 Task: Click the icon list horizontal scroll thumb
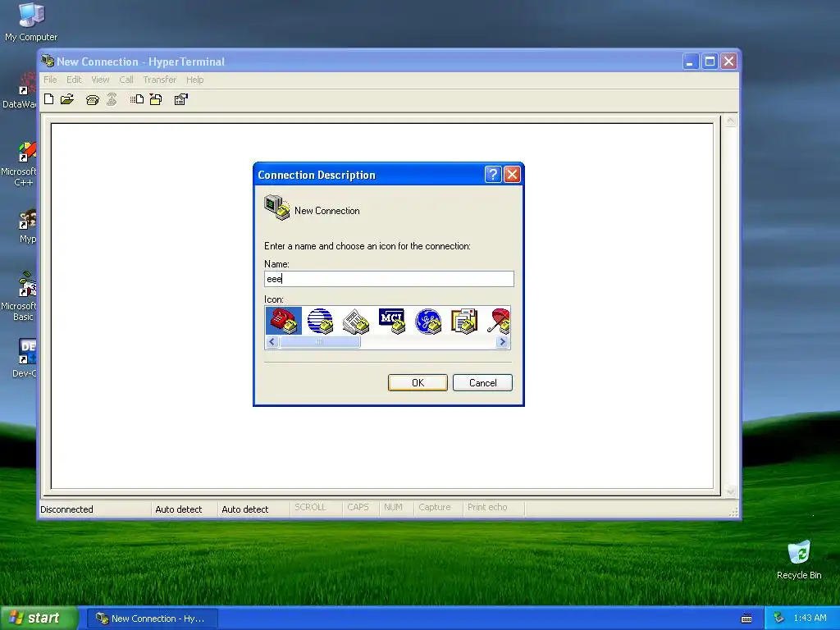pos(320,341)
